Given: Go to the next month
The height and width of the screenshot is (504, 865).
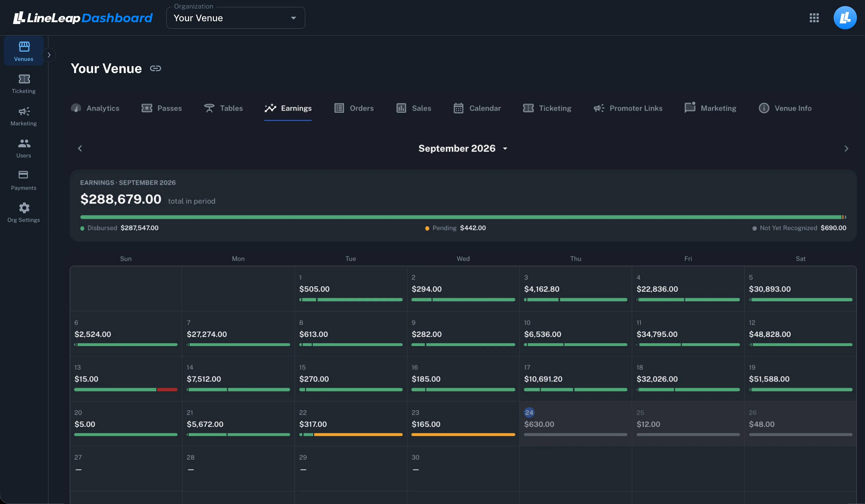Looking at the screenshot, I should pos(846,148).
